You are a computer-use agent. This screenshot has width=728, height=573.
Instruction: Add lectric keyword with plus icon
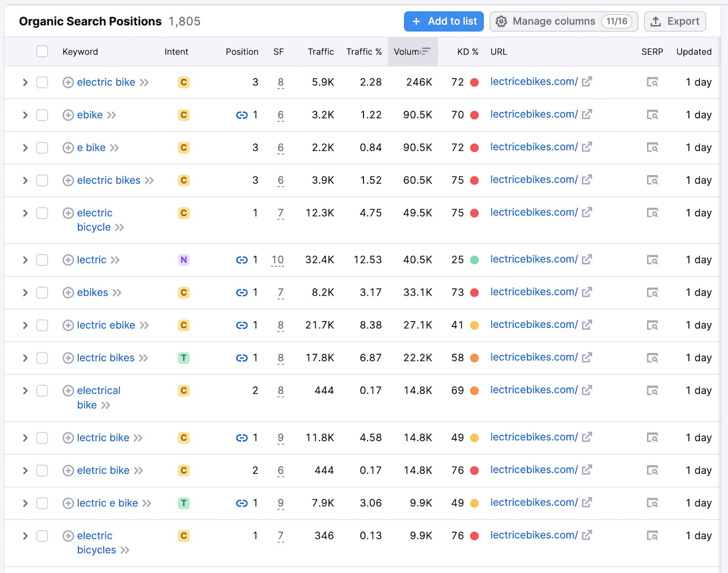(x=68, y=260)
